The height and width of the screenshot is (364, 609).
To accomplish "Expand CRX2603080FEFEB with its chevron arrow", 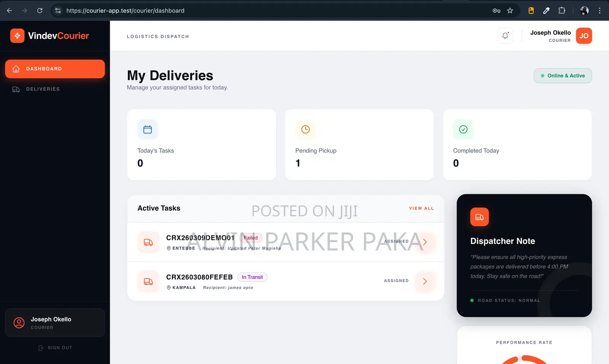I will (425, 281).
